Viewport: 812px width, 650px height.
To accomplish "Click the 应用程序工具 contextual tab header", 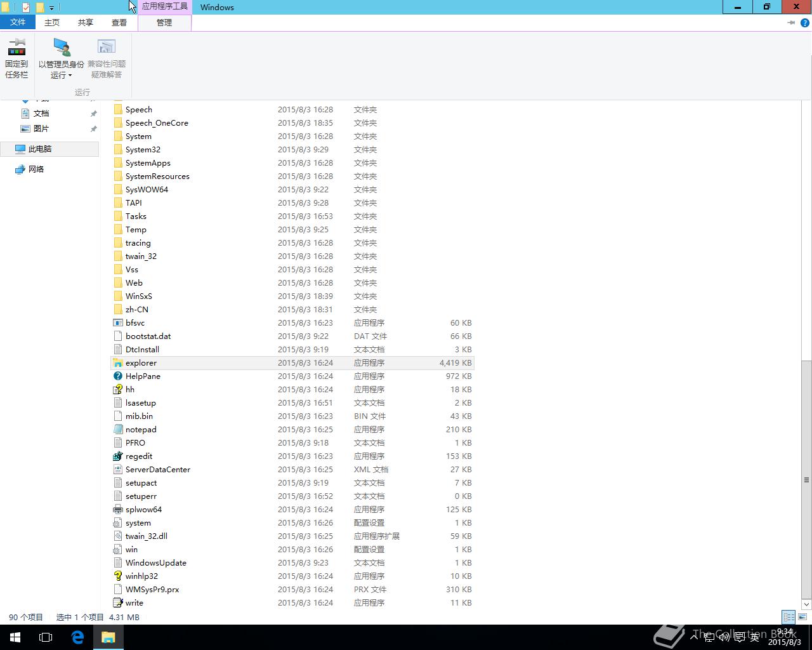I will (164, 7).
